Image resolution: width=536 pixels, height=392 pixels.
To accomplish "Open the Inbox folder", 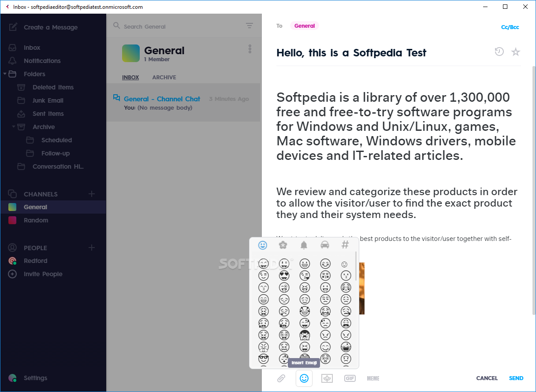I will coord(32,48).
